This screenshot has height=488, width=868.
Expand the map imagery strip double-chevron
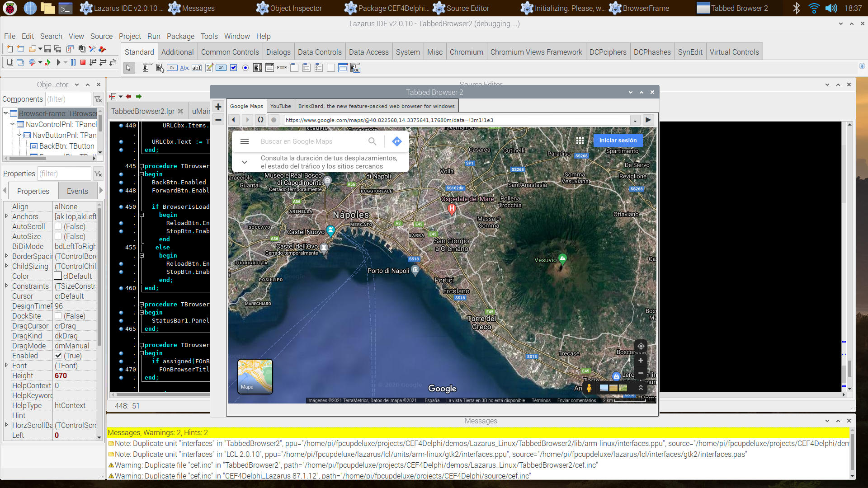pyautogui.click(x=641, y=388)
